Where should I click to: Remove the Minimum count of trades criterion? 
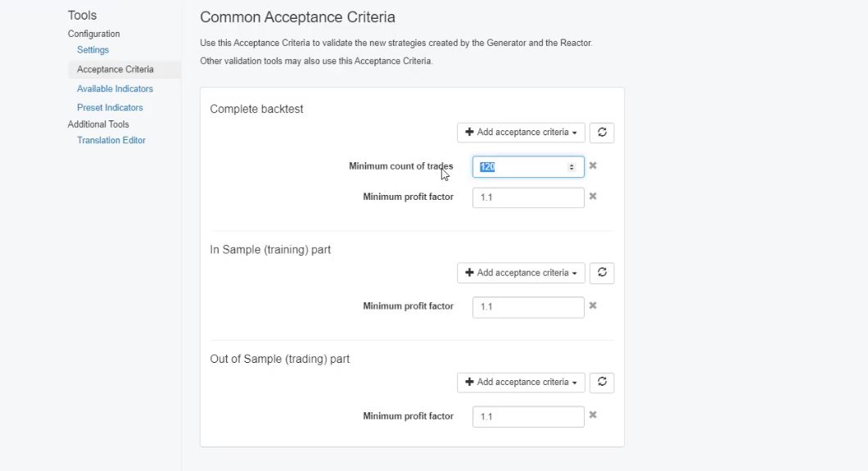(593, 165)
